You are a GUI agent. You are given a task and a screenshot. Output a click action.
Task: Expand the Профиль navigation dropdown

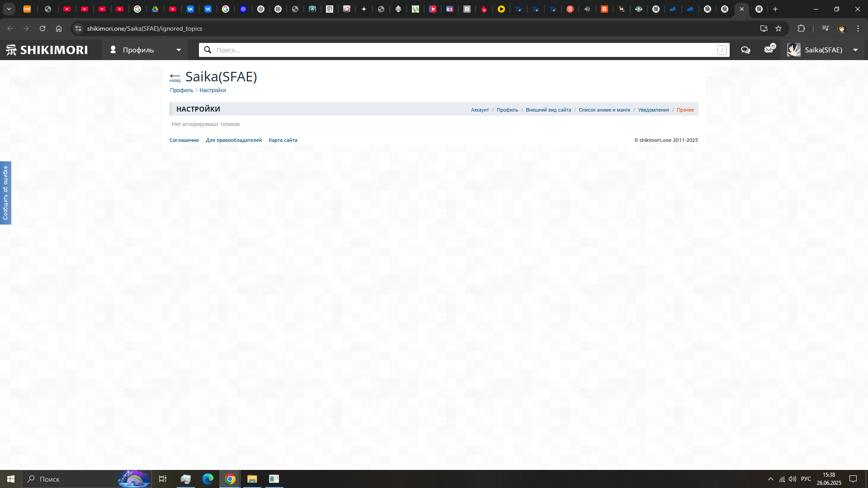coord(179,50)
